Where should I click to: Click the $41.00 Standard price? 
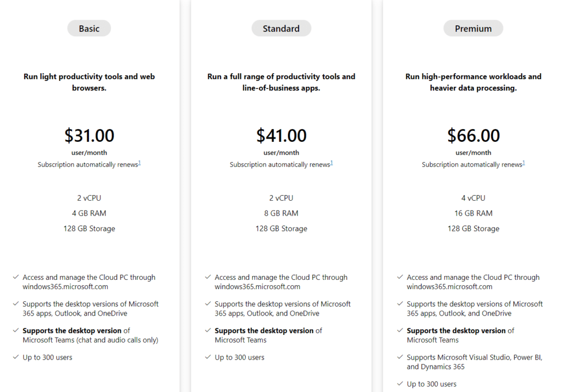click(281, 135)
